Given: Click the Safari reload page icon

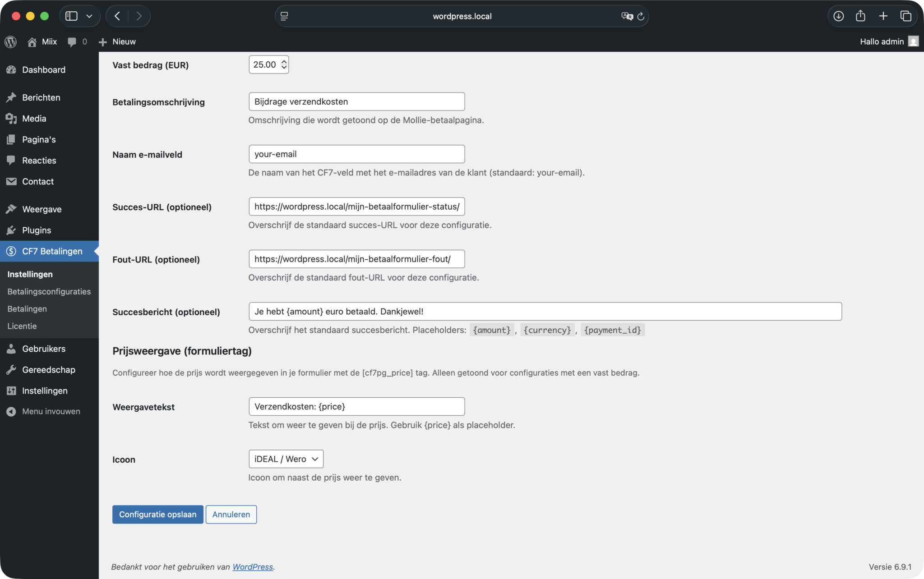Looking at the screenshot, I should [x=641, y=16].
